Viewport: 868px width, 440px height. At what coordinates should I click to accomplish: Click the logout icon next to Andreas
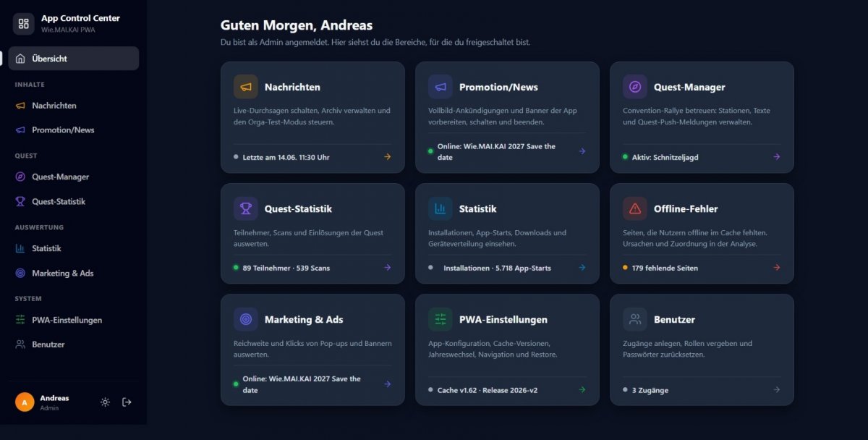click(127, 402)
